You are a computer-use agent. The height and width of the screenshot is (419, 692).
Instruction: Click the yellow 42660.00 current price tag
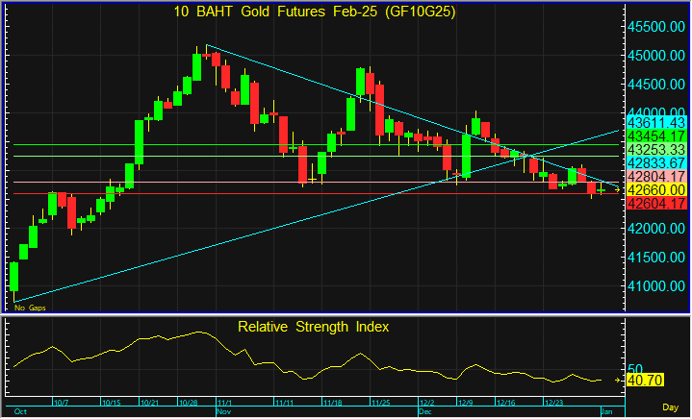click(x=655, y=189)
